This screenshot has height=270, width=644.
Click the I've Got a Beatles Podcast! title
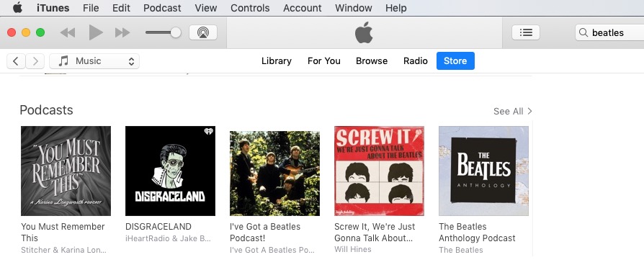coord(265,233)
